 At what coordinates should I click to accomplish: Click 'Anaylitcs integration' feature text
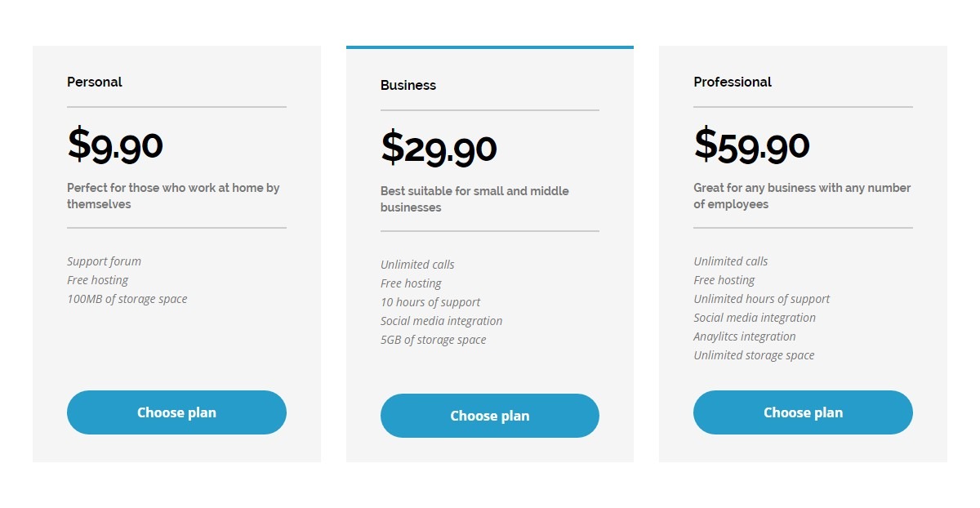[744, 336]
